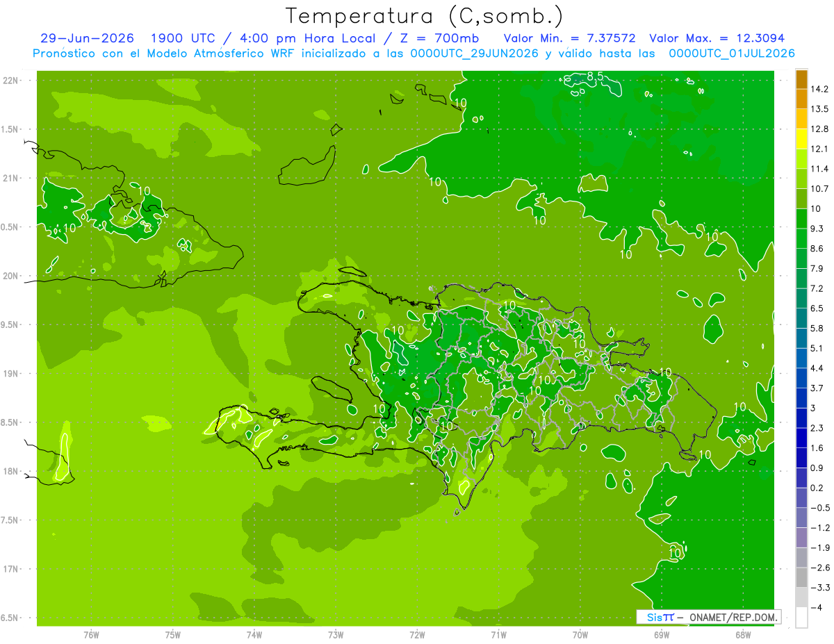Click "Valor Max. = 12.3094" value
Image resolution: width=834 pixels, height=644 pixels.
click(717, 38)
